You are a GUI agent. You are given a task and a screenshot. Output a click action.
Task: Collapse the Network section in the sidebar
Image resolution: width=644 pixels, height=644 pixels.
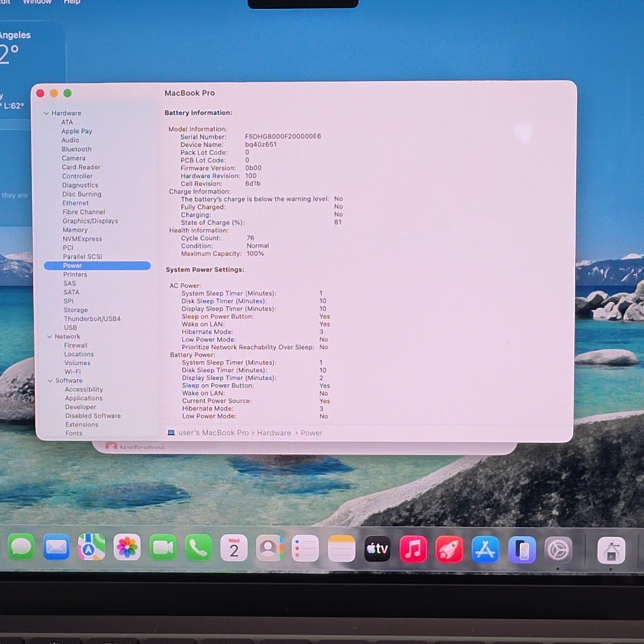click(49, 336)
